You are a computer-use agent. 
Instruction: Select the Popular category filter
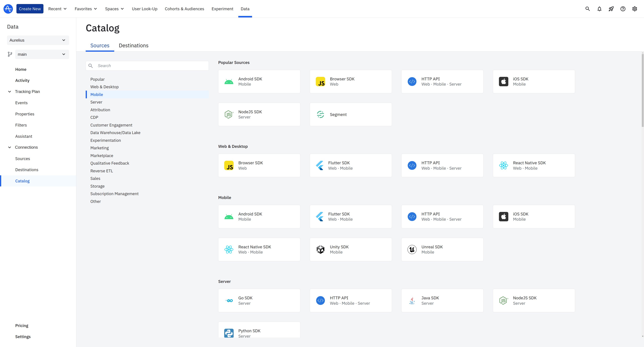[x=97, y=79]
